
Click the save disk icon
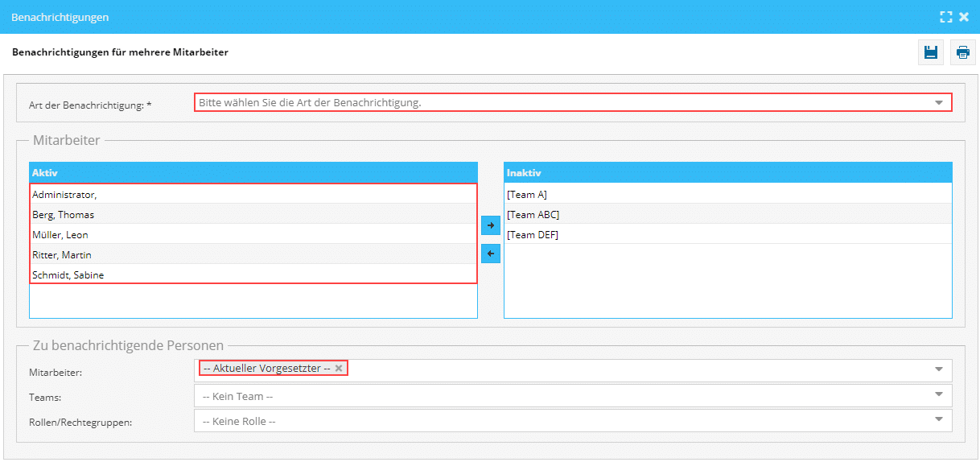931,52
